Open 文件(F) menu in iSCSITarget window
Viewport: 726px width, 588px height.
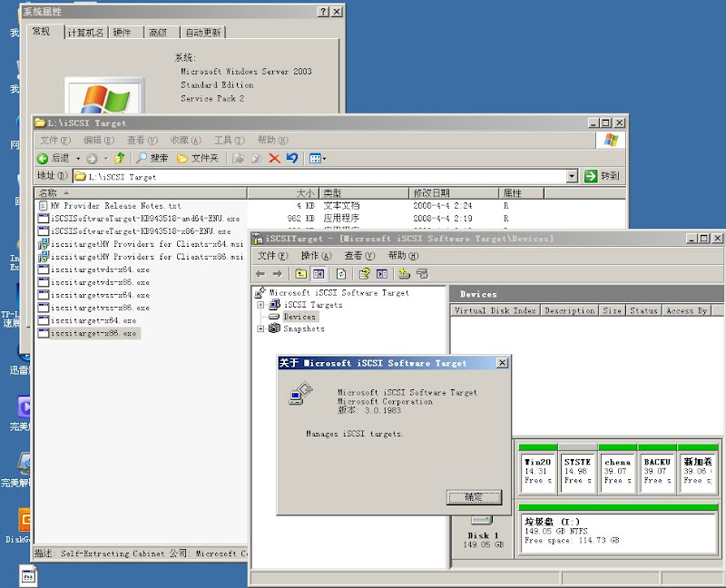click(272, 256)
